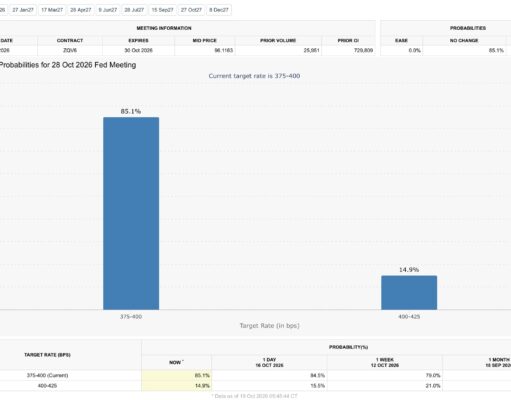Click the ZQV6 contract cell

coord(70,50)
